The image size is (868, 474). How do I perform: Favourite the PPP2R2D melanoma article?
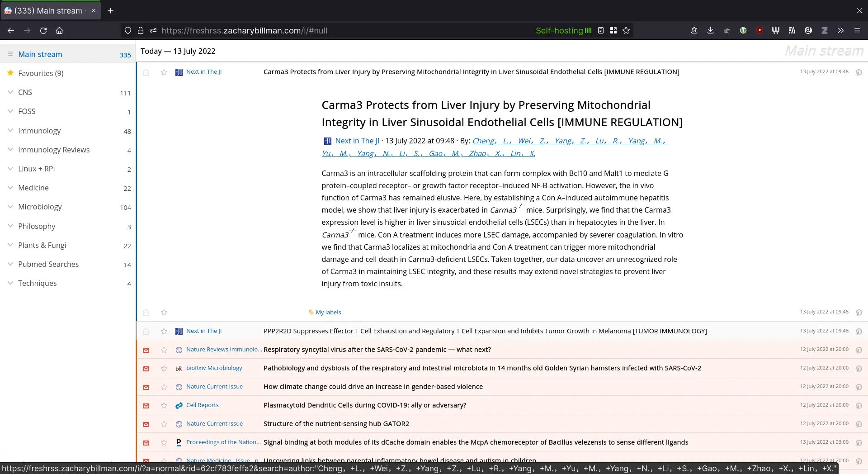pyautogui.click(x=164, y=332)
